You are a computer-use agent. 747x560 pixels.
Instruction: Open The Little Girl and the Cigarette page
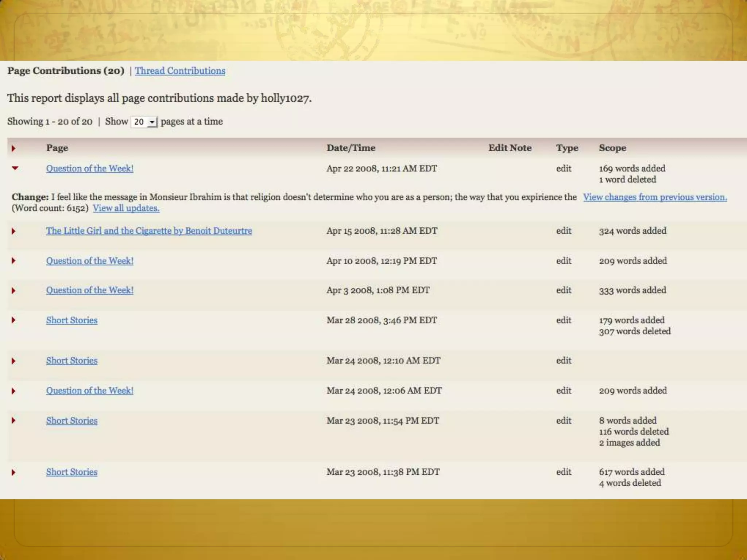pyautogui.click(x=149, y=231)
